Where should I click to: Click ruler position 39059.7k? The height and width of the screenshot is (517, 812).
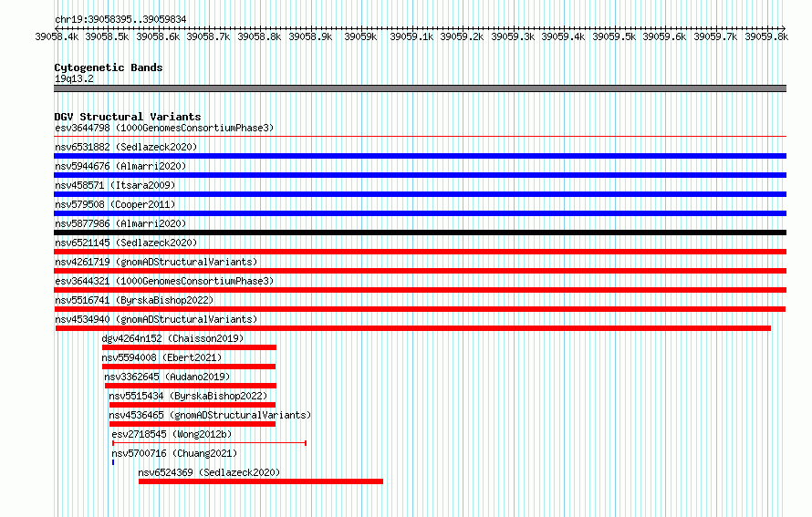point(715,36)
